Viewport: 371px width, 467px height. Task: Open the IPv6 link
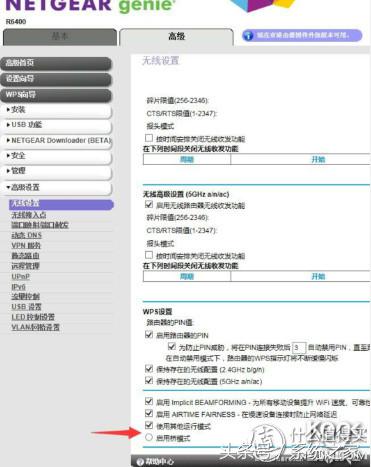[18, 287]
